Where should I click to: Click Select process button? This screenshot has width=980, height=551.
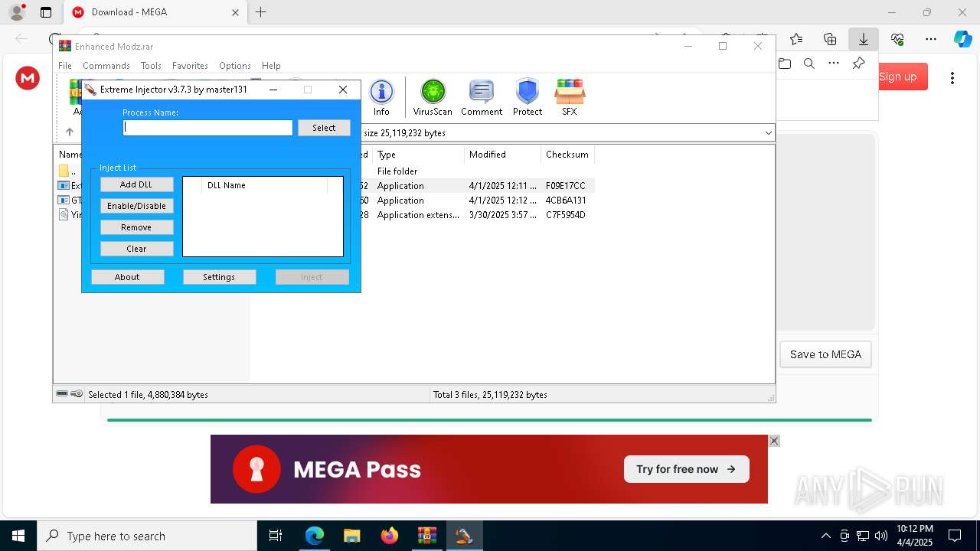tap(324, 128)
